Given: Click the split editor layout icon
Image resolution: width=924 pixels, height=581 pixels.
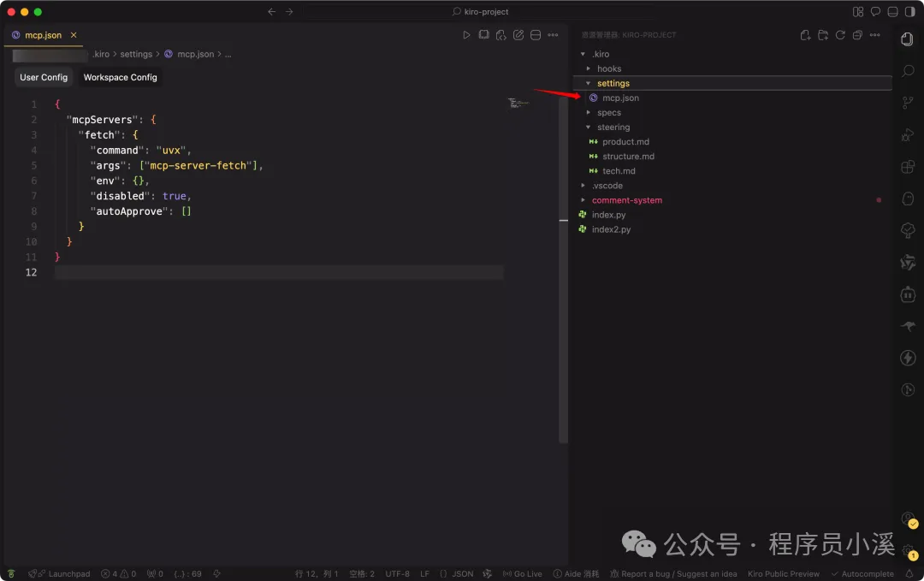Looking at the screenshot, I should point(535,35).
